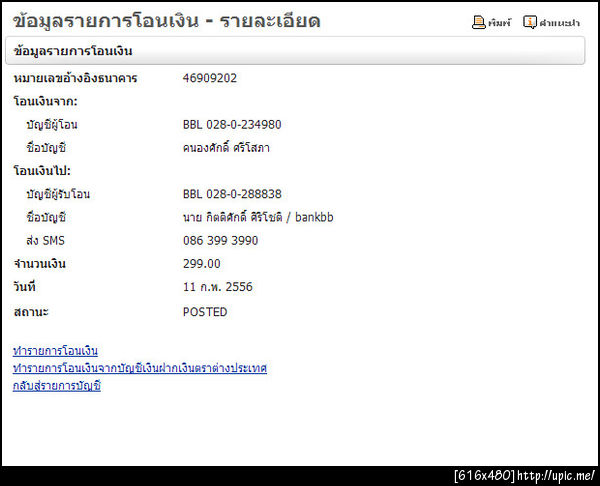Click the บัญชีผู้รับโอน label
Image resolution: width=600 pixels, height=486 pixels.
tap(58, 194)
